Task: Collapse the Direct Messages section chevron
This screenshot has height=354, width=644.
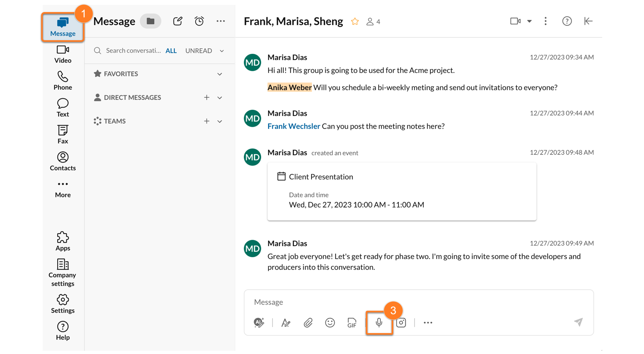Action: (x=220, y=98)
